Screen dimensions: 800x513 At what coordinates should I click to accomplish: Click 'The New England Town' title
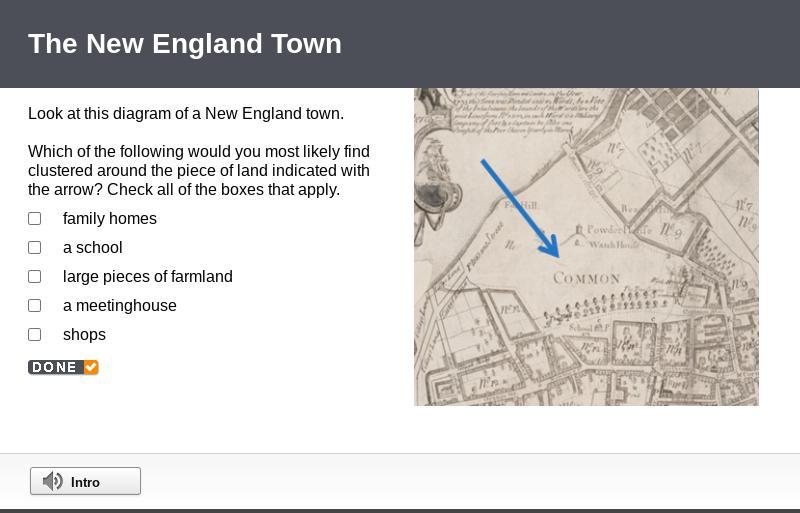pos(185,43)
